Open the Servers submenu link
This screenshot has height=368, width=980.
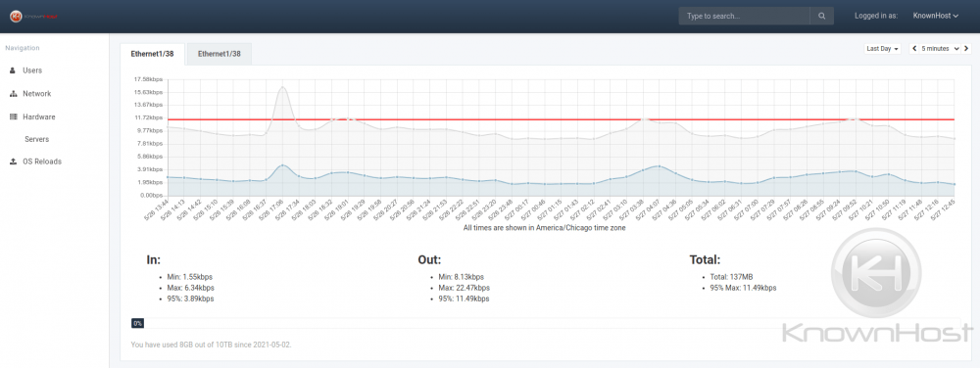point(37,139)
